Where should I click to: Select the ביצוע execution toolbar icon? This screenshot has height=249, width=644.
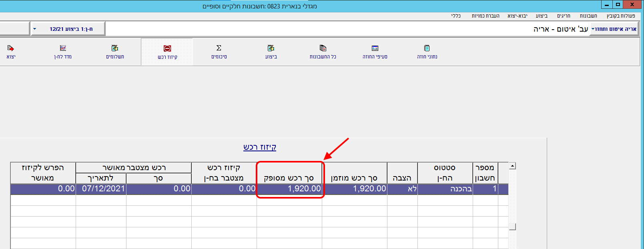click(x=271, y=52)
